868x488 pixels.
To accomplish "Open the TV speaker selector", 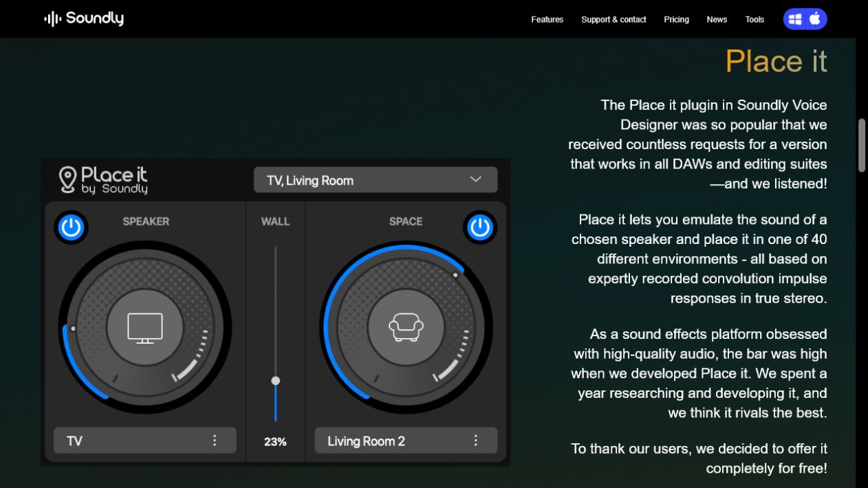I will pyautogui.click(x=145, y=441).
